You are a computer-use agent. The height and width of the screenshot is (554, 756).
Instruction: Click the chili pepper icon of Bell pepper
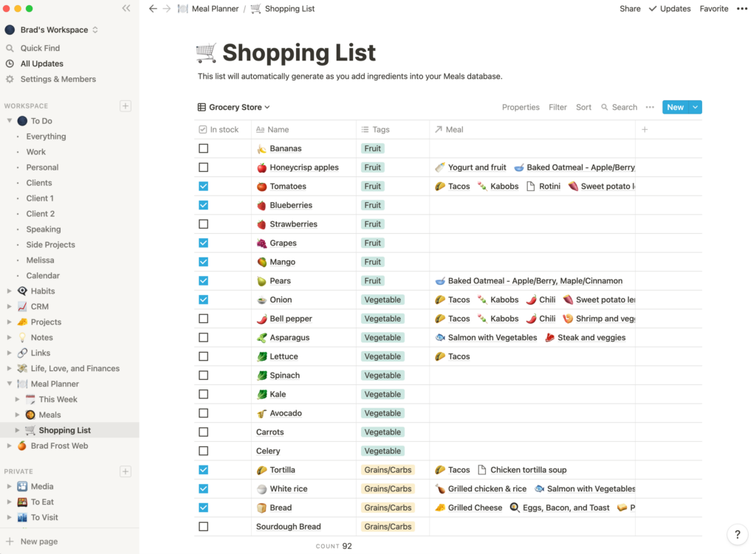pos(261,319)
